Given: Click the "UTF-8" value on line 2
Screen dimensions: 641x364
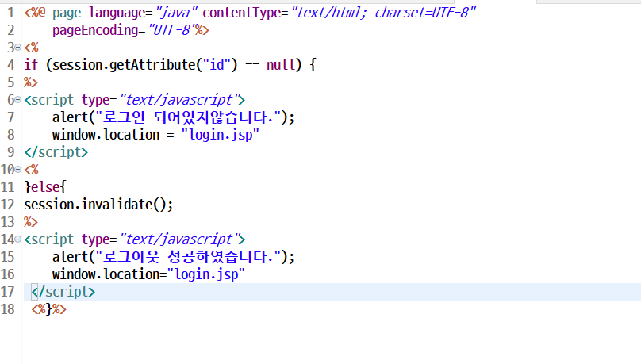Looking at the screenshot, I should click(171, 30).
